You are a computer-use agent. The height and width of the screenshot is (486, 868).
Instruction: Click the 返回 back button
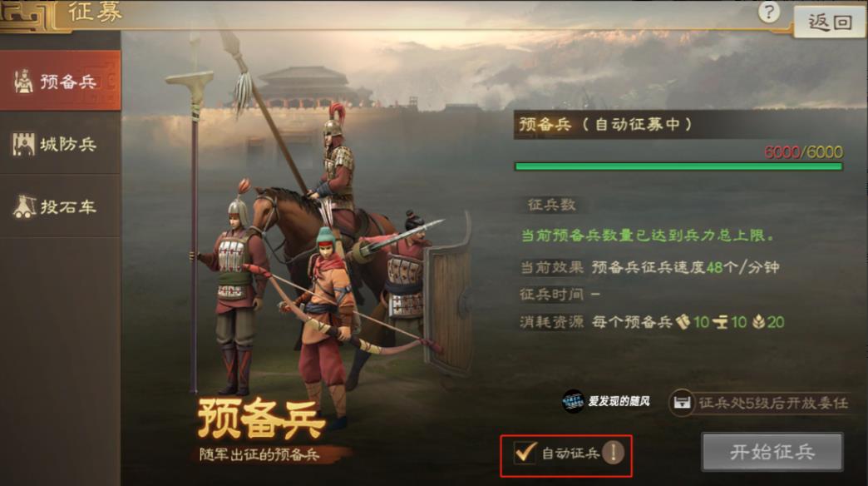(829, 22)
